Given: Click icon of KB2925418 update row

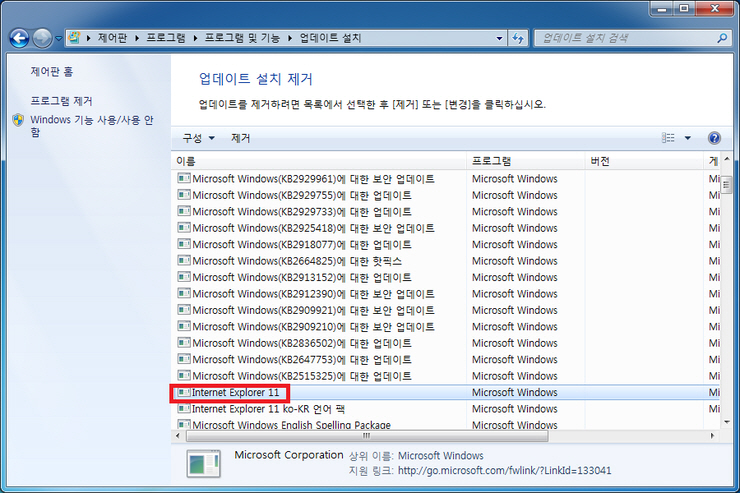Looking at the screenshot, I should pyautogui.click(x=184, y=227).
